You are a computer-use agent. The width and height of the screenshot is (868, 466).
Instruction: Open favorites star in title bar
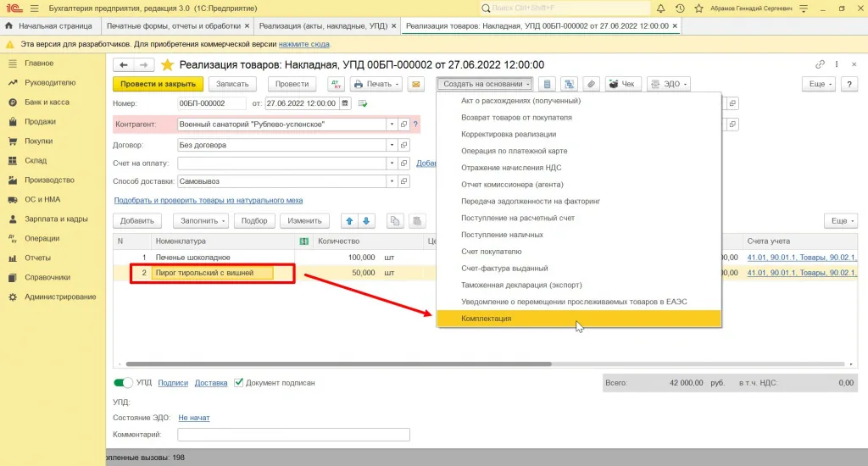click(x=698, y=8)
